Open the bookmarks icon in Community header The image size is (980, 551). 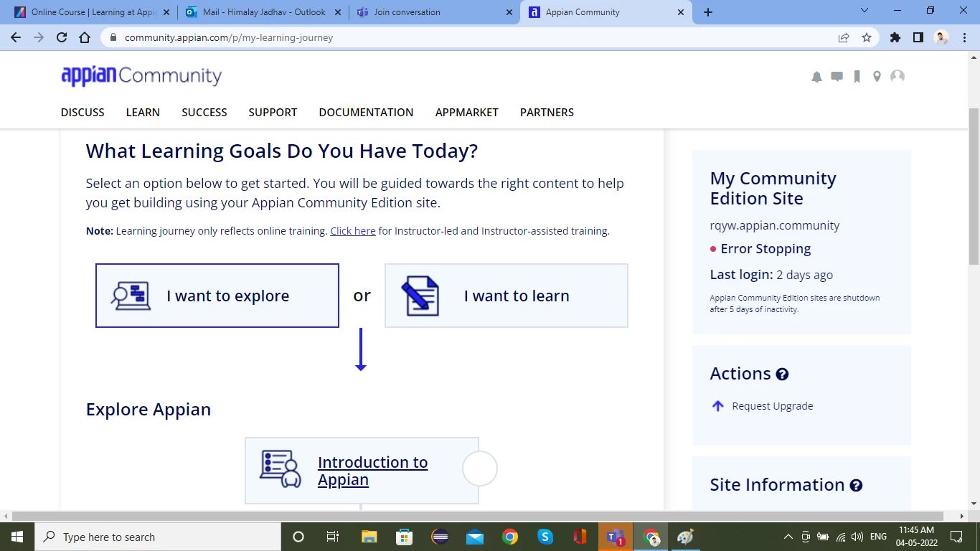coord(857,77)
